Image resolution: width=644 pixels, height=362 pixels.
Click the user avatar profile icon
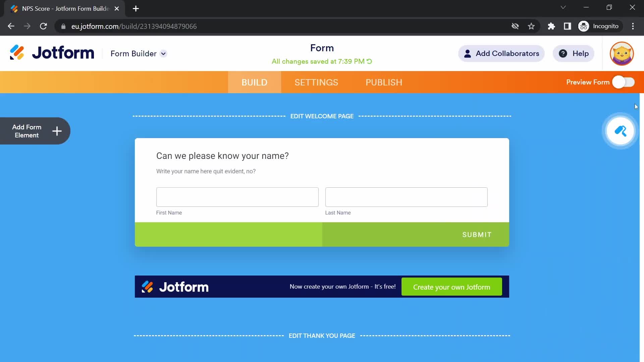(622, 54)
